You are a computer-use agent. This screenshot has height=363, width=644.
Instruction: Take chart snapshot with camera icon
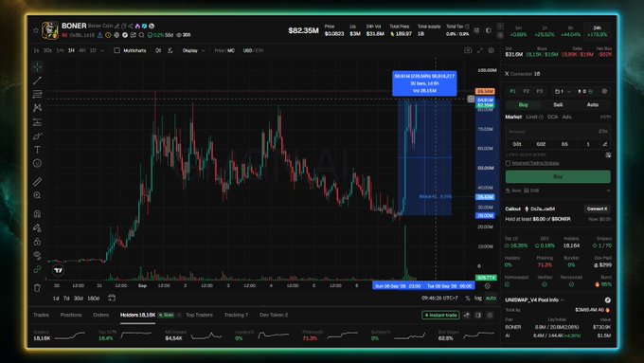click(468, 50)
